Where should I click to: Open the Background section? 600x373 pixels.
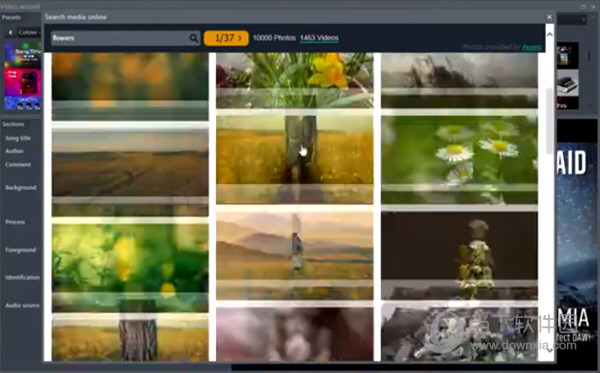(21, 187)
